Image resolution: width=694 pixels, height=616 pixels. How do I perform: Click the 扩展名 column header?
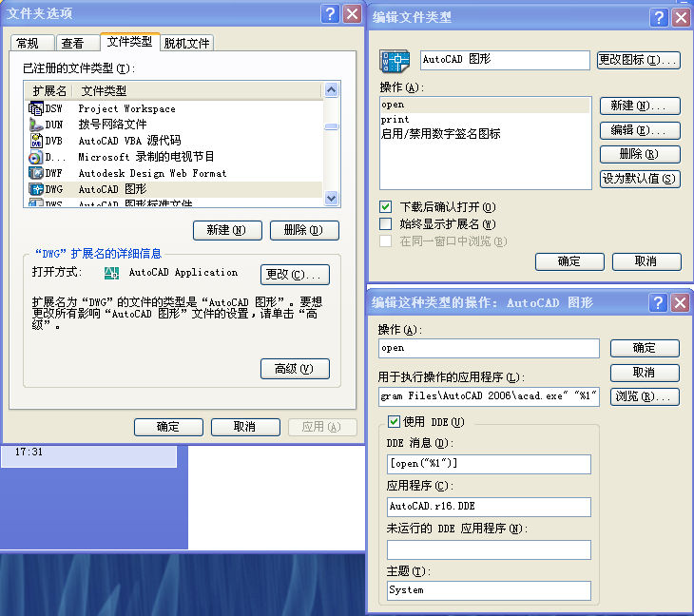tap(49, 91)
